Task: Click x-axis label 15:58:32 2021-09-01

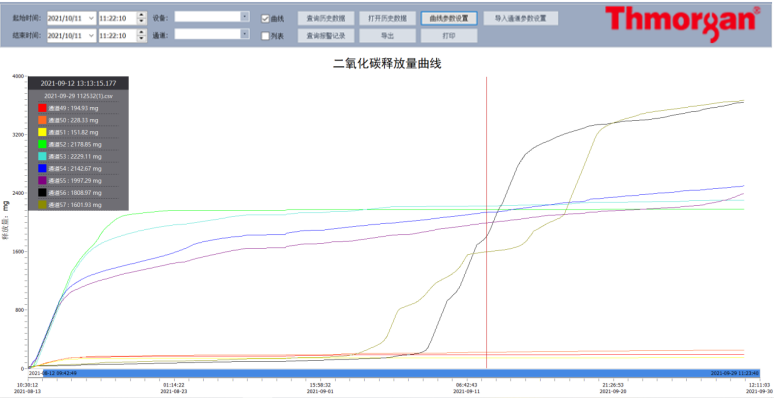Action: 320,388
